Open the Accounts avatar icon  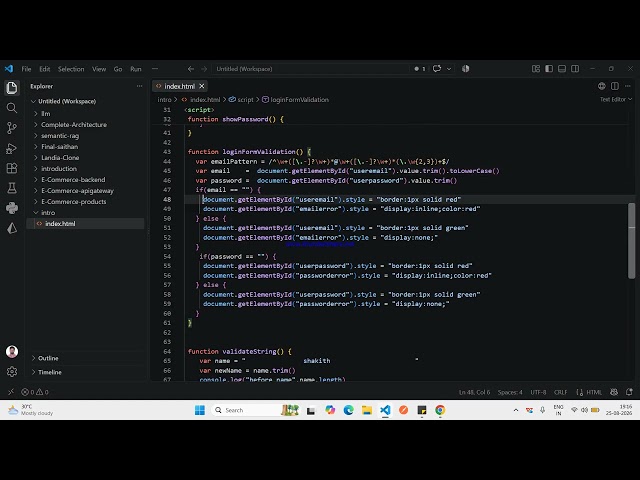(x=12, y=351)
